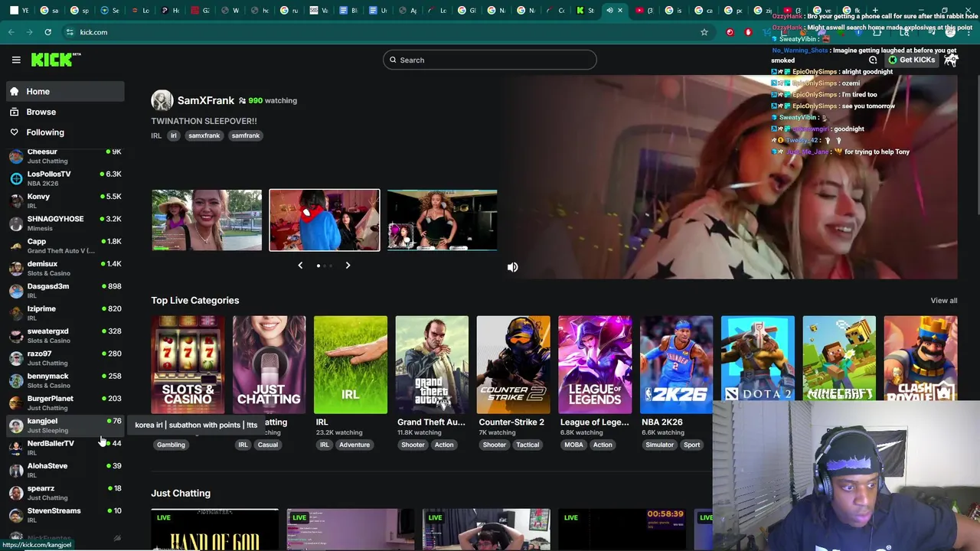Viewport: 980px width, 551px height.
Task: Click the IRL category under stream title
Action: [156, 135]
